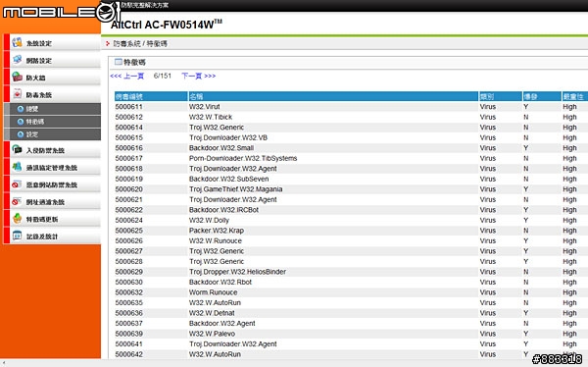This screenshot has height=367, width=588.
Task: Select the Backdoor.W32.Agent entry
Action: (222, 324)
